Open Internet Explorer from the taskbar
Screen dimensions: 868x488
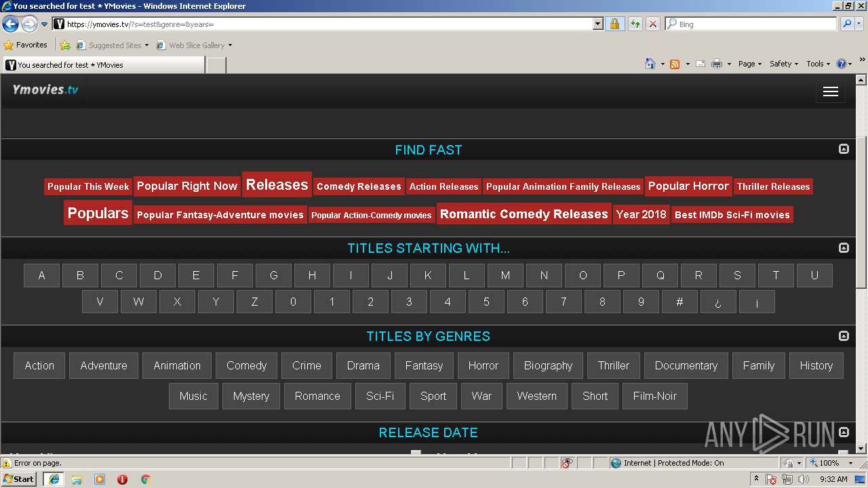pos(54,479)
